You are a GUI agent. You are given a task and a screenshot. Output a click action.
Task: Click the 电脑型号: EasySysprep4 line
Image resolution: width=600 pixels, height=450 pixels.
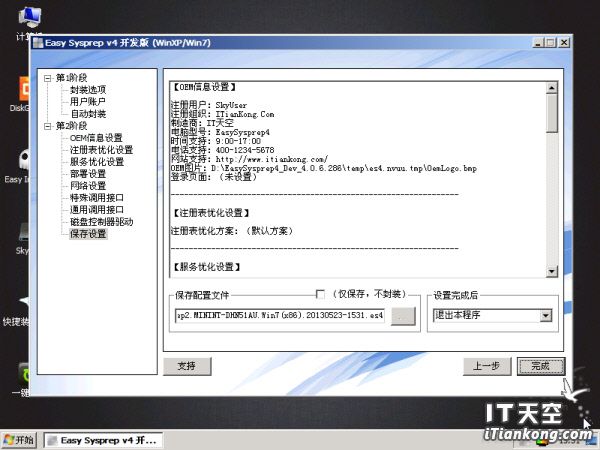click(x=220, y=132)
